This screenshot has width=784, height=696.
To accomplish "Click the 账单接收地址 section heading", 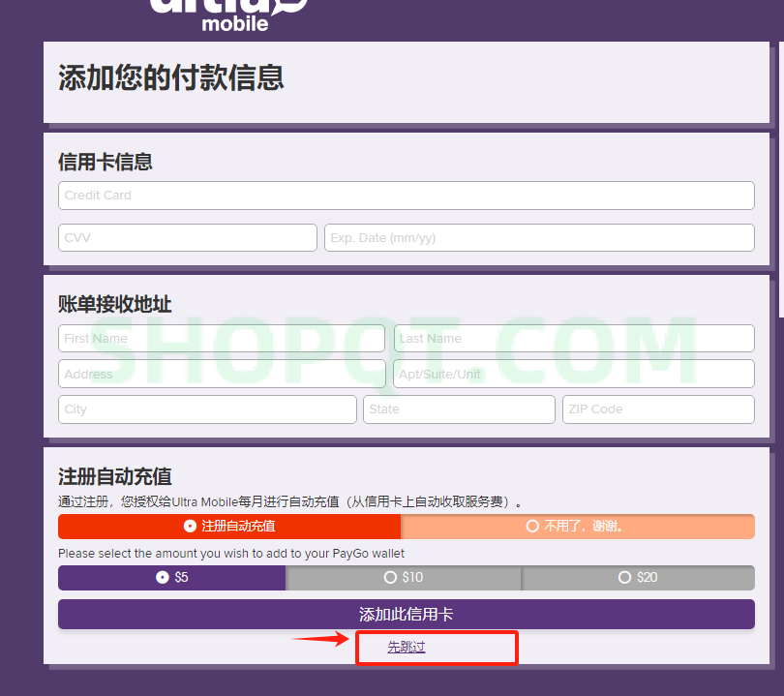I will [115, 304].
